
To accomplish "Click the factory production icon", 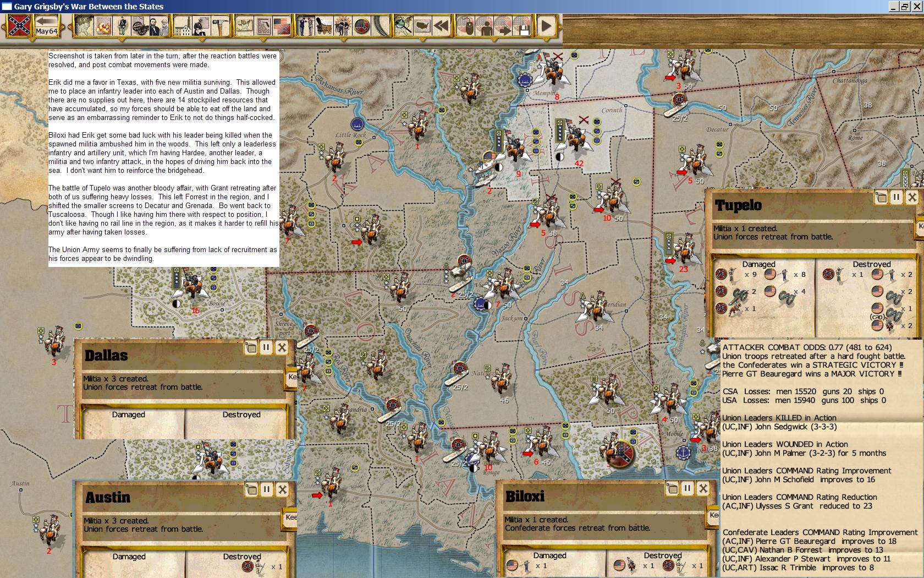I will tap(183, 25).
